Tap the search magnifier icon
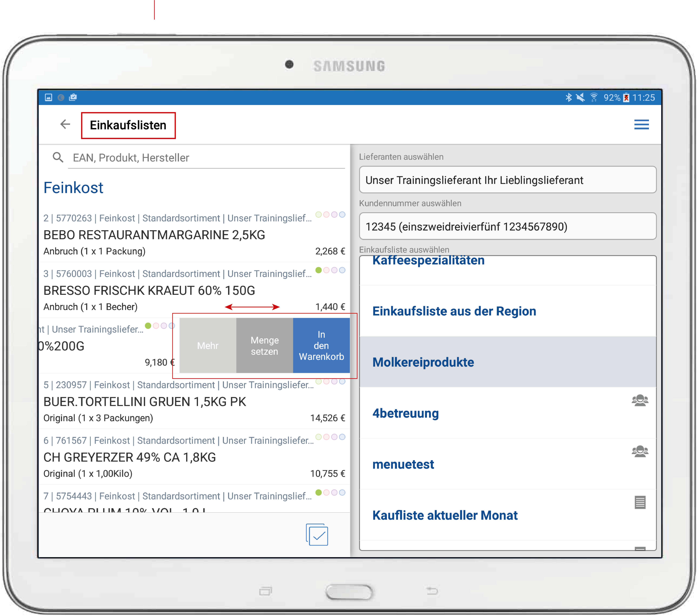 coord(58,157)
